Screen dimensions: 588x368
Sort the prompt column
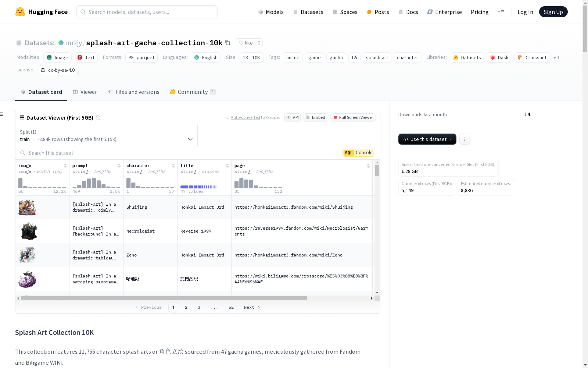click(119, 166)
